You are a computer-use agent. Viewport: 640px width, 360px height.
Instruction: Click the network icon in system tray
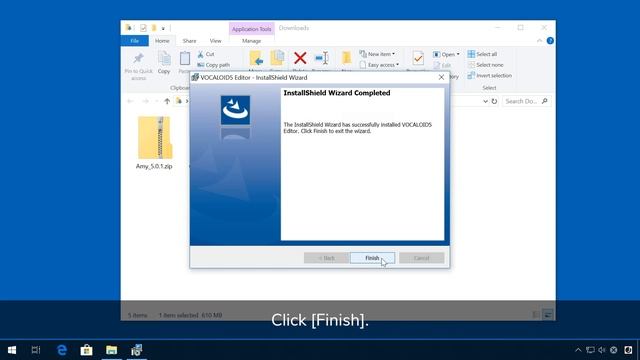[x=590, y=350]
